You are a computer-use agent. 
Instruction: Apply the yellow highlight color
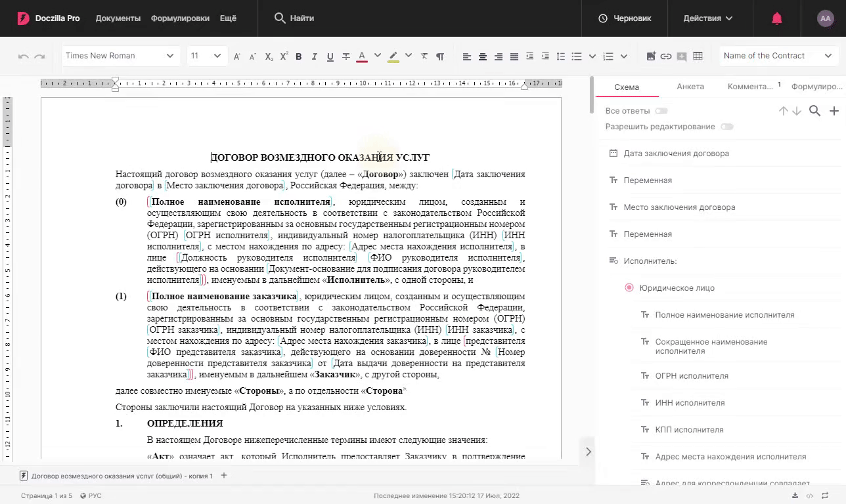point(393,56)
